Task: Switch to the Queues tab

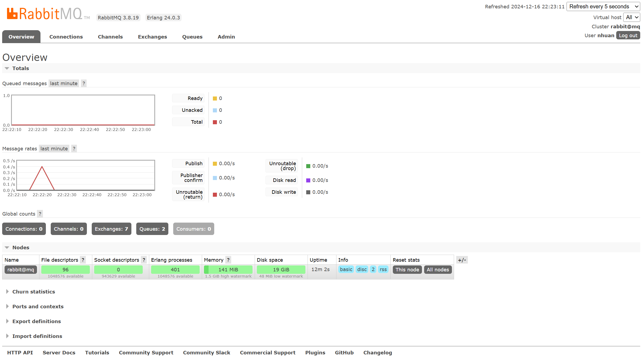Action: pyautogui.click(x=192, y=37)
